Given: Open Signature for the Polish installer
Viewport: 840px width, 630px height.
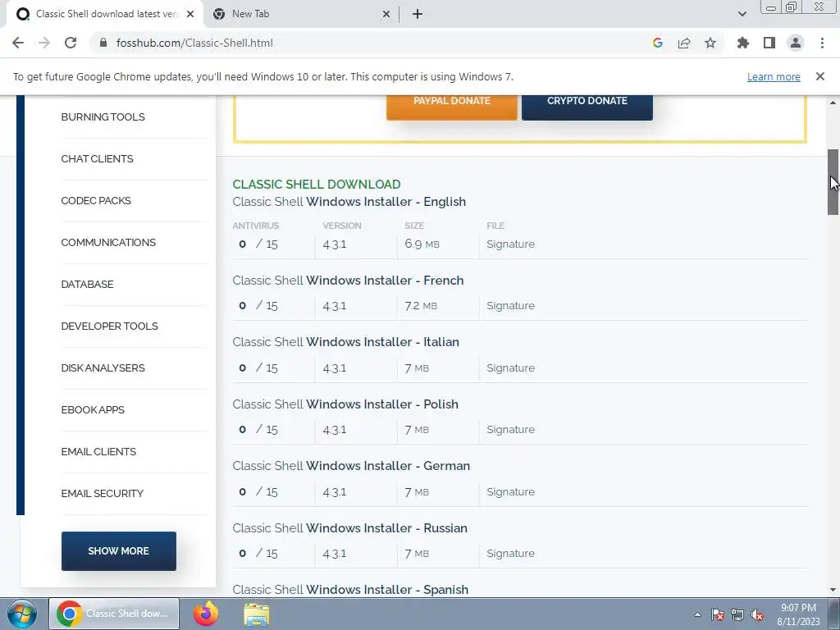Looking at the screenshot, I should (510, 429).
